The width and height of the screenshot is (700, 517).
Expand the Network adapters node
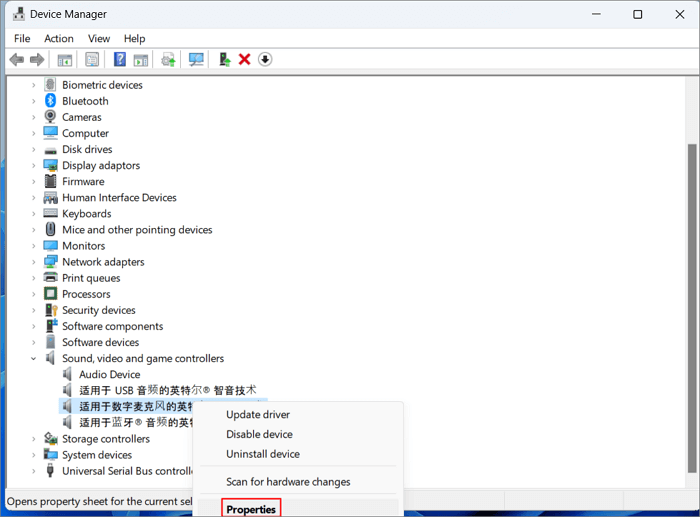[x=33, y=262]
